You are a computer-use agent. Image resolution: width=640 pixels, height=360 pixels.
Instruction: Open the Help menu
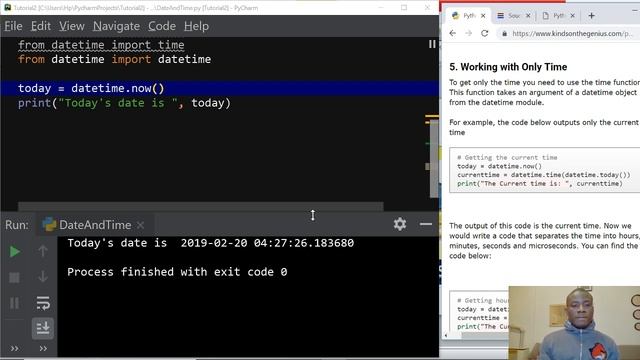point(196,26)
